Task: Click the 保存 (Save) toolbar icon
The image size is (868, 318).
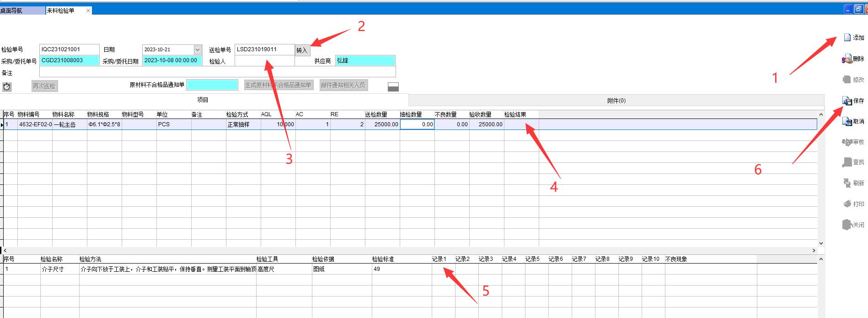Action: point(847,101)
